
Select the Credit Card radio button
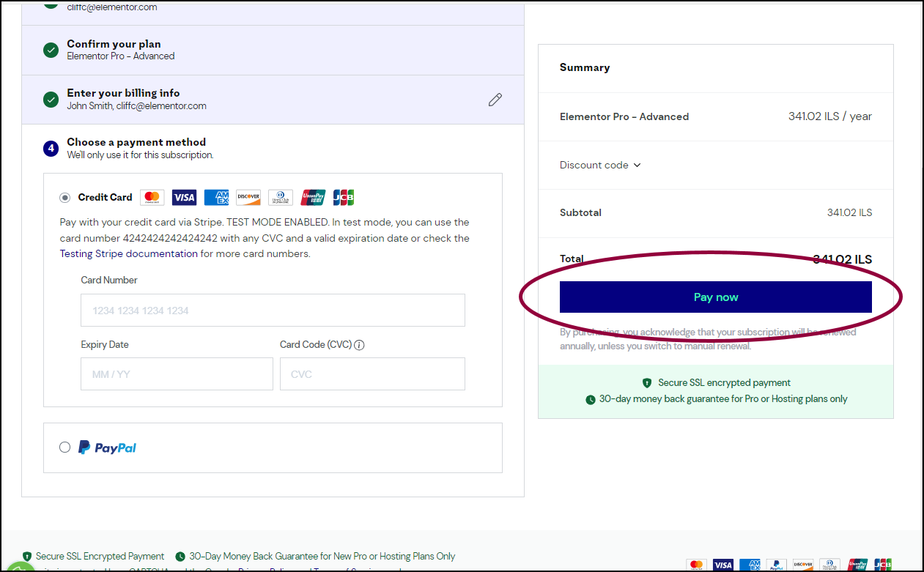pos(65,198)
